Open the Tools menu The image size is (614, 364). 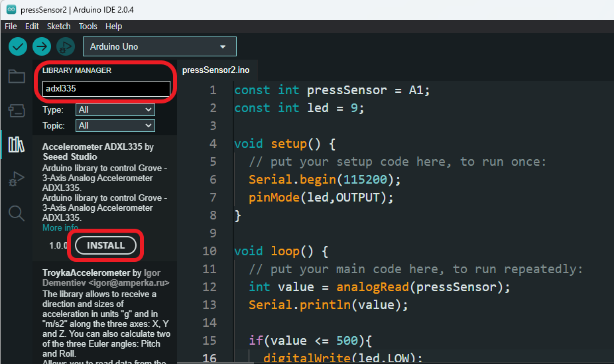pos(88,27)
